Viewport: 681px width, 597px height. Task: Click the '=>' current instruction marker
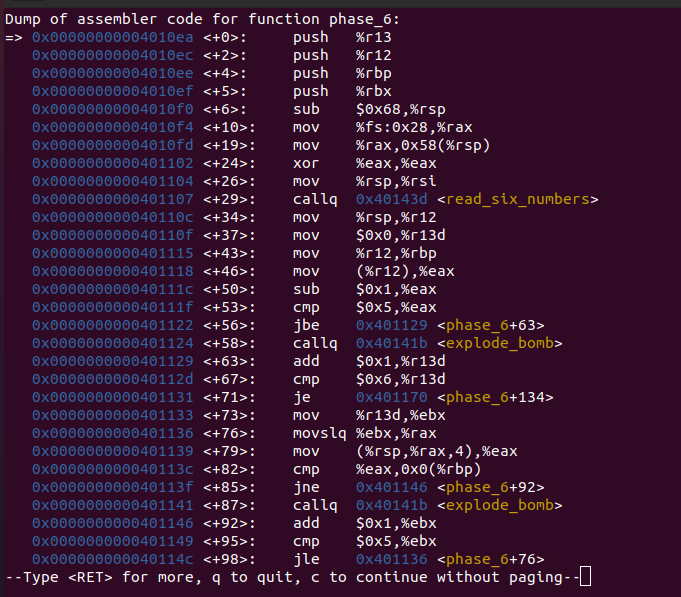(14, 37)
